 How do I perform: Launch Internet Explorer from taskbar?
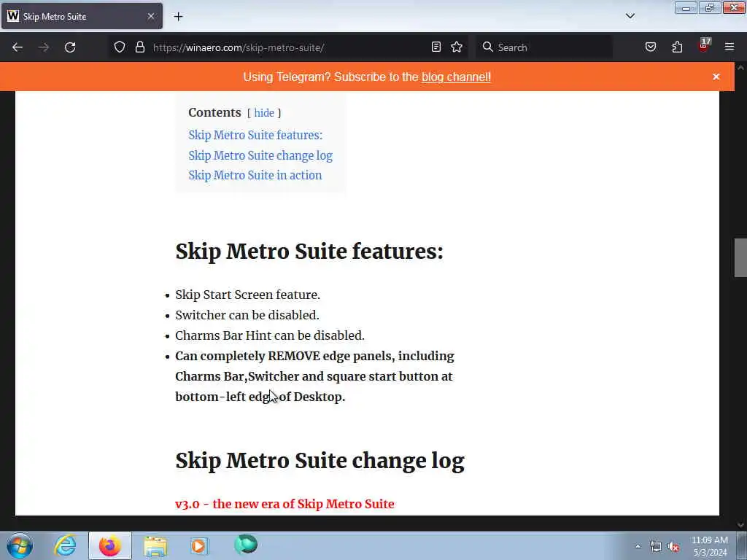click(65, 545)
